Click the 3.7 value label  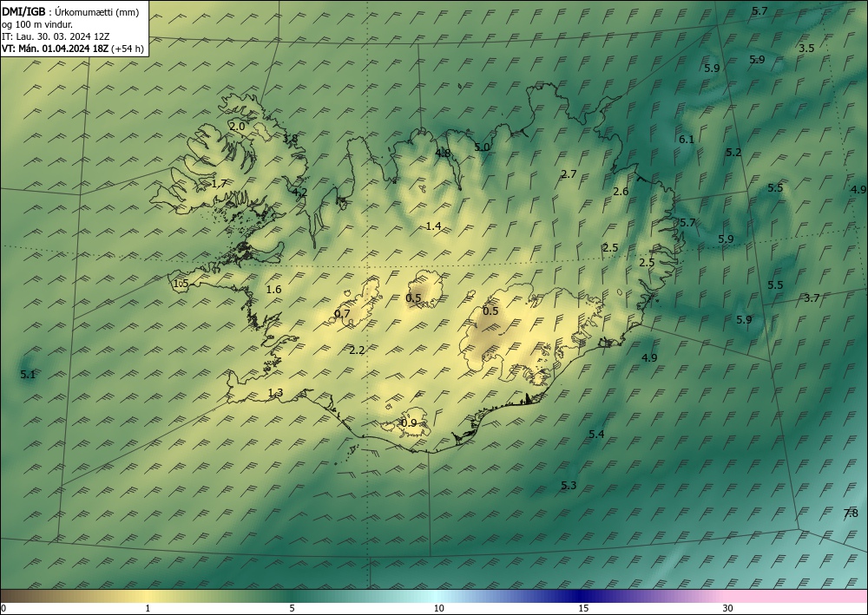(x=812, y=298)
